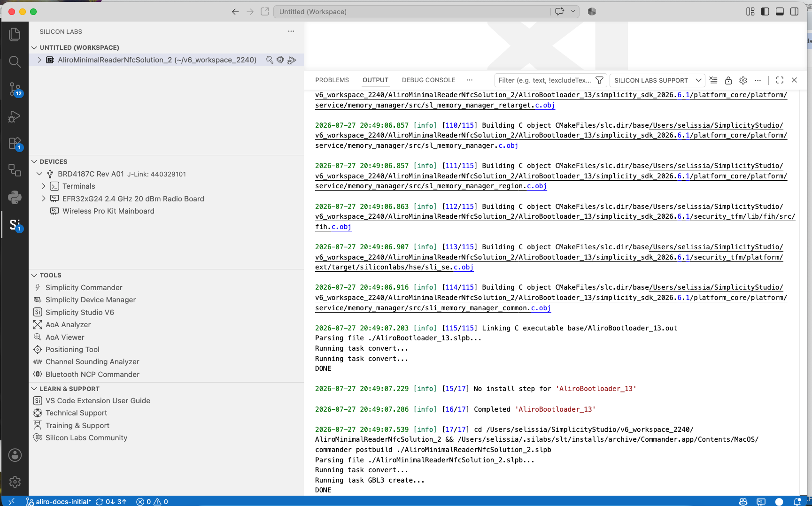This screenshot has height=506, width=812.
Task: Open Copilot status icon in status bar
Action: point(743,501)
